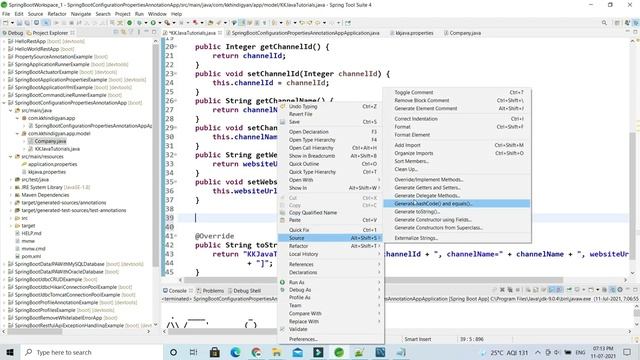Click the Paste clipboard icon in context menu
This screenshot has height=360, width=640.
282,220
